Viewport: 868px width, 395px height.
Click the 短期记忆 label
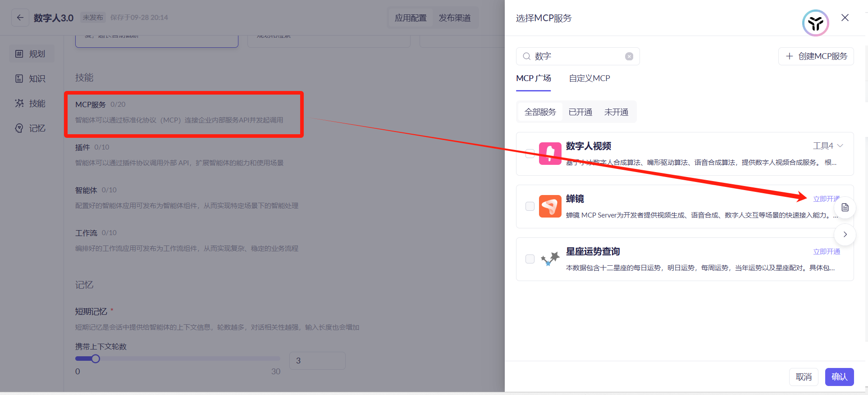(x=91, y=312)
